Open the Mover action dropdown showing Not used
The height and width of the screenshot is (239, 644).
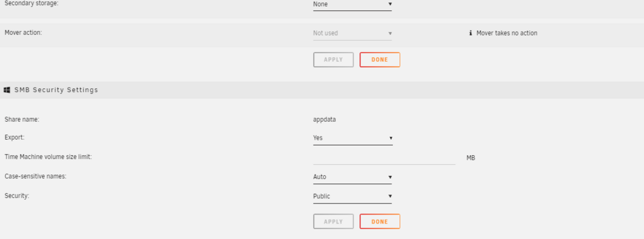point(352,33)
